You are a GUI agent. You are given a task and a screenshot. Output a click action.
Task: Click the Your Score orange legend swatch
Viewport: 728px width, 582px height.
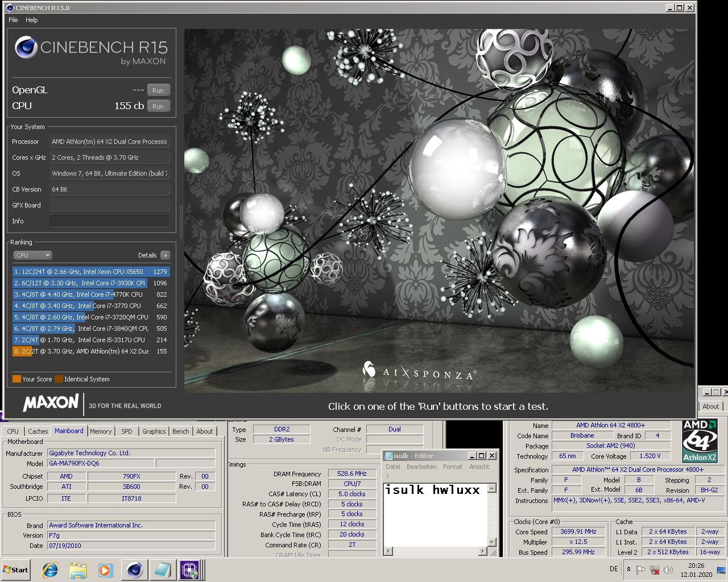click(16, 379)
